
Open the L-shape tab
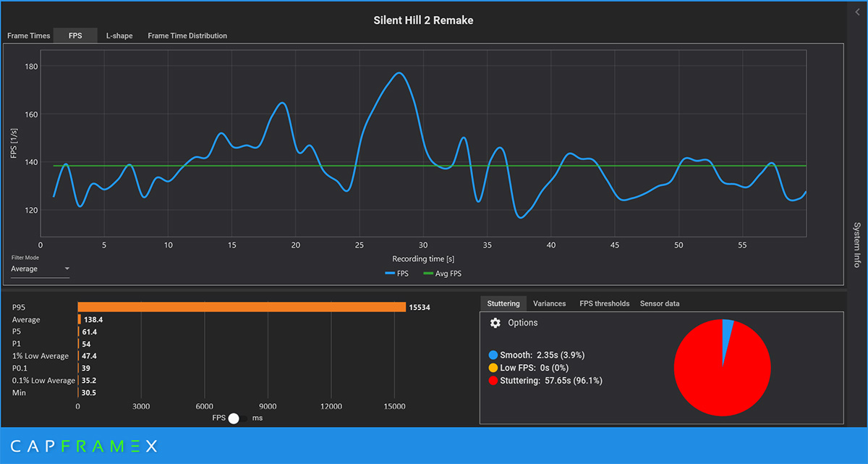119,35
